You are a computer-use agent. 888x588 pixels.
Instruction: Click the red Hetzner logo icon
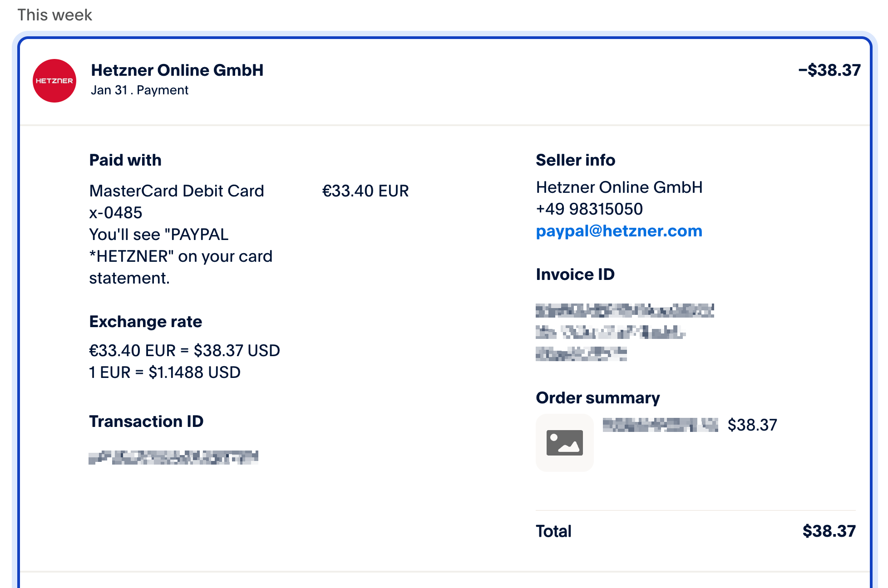(x=54, y=81)
